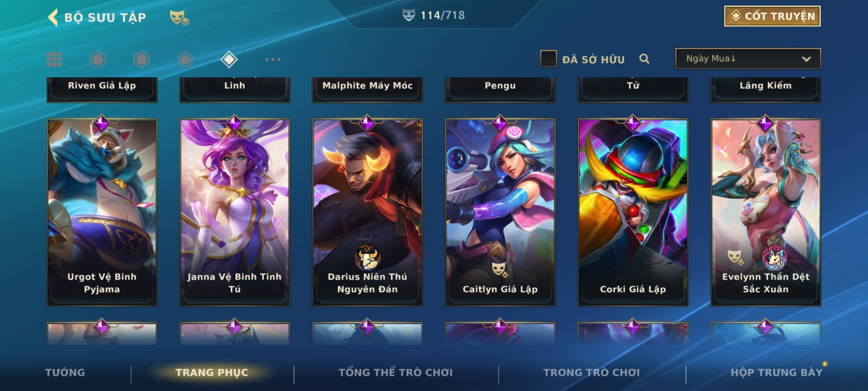Select the Urgot Vệ Binh Pyjama skin card
Screen dimensions: 868x391
(x=102, y=212)
